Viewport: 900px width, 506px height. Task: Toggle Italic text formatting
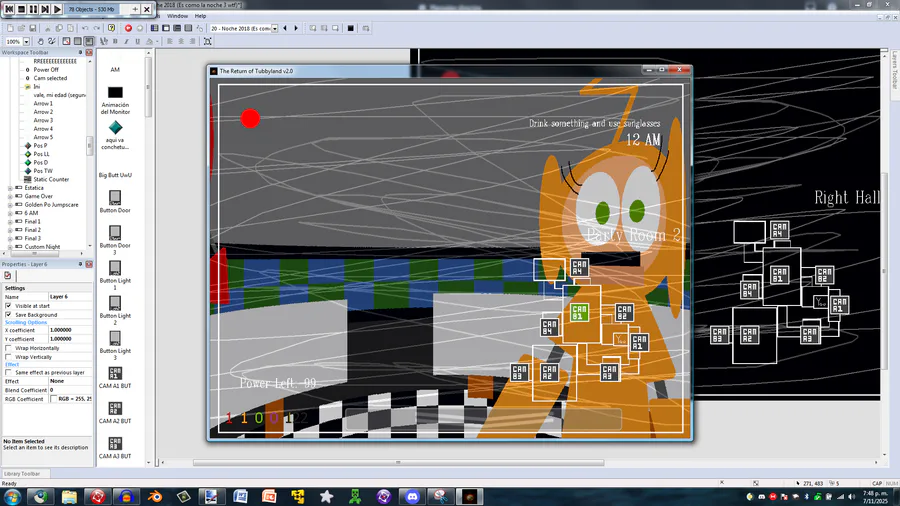pos(126,41)
